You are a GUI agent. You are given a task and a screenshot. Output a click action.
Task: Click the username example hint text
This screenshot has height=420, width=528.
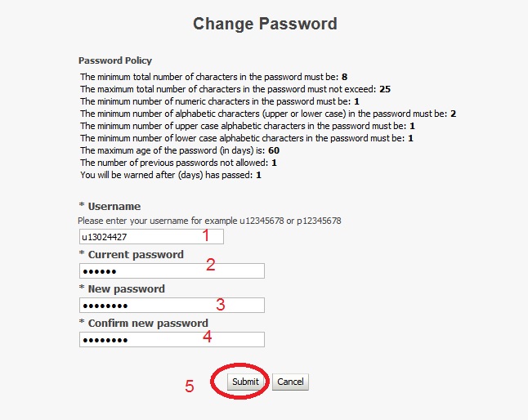(x=209, y=221)
